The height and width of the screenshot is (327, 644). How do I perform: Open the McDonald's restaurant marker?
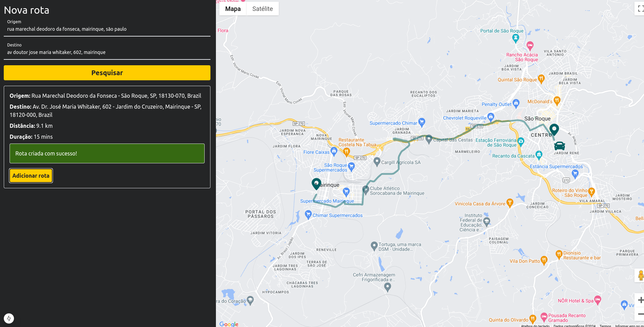click(x=557, y=100)
